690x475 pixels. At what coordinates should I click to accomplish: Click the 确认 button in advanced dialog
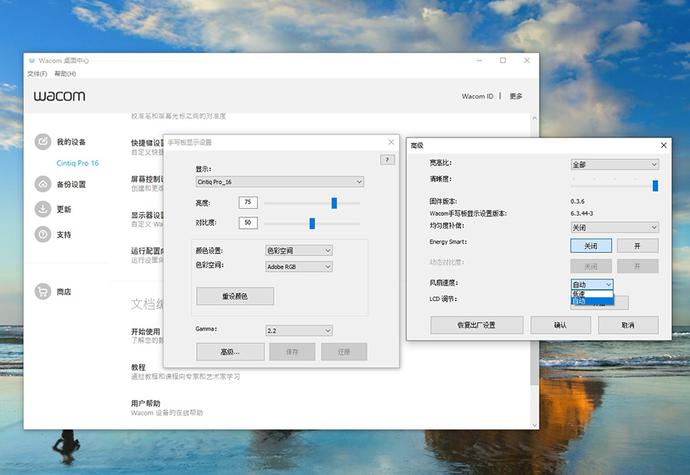pyautogui.click(x=560, y=325)
